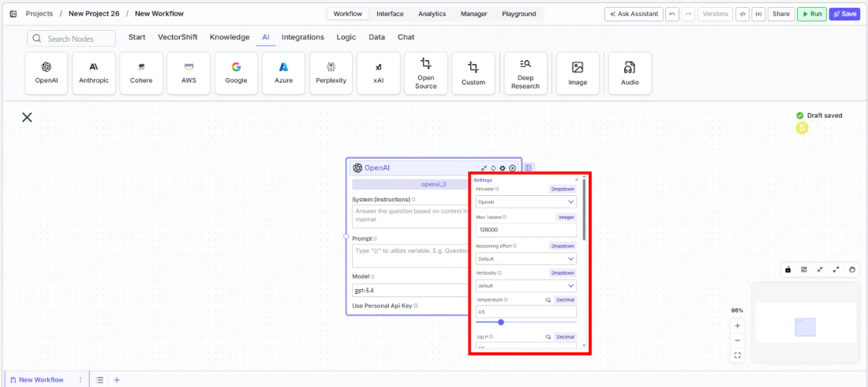Click the Search Nodes box
Image resolution: width=868 pixels, height=387 pixels.
(x=71, y=38)
